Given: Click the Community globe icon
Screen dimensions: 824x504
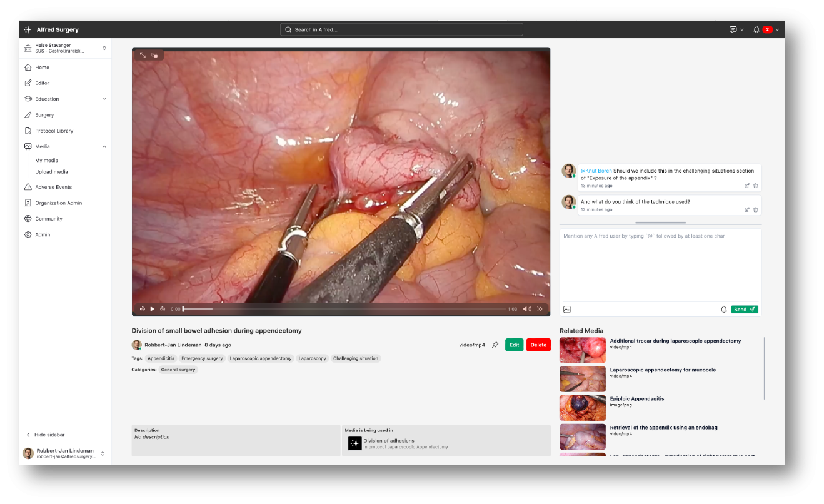Looking at the screenshot, I should (x=28, y=219).
